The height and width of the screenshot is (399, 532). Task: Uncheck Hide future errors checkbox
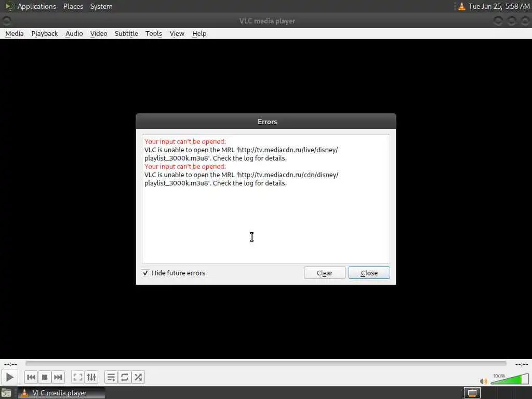pos(145,273)
